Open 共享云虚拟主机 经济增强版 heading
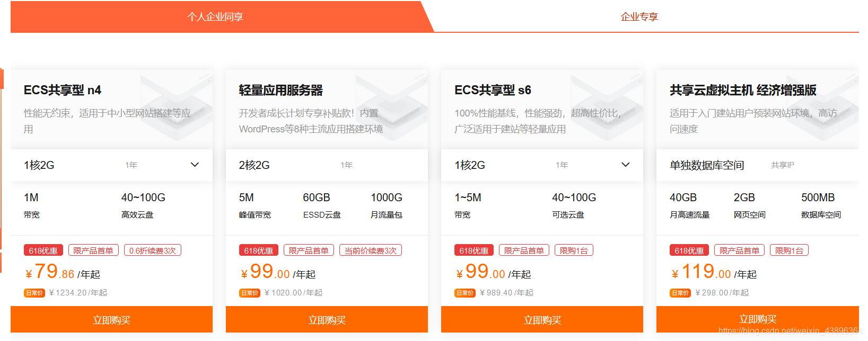This screenshot has width=868, height=341. pos(743,90)
